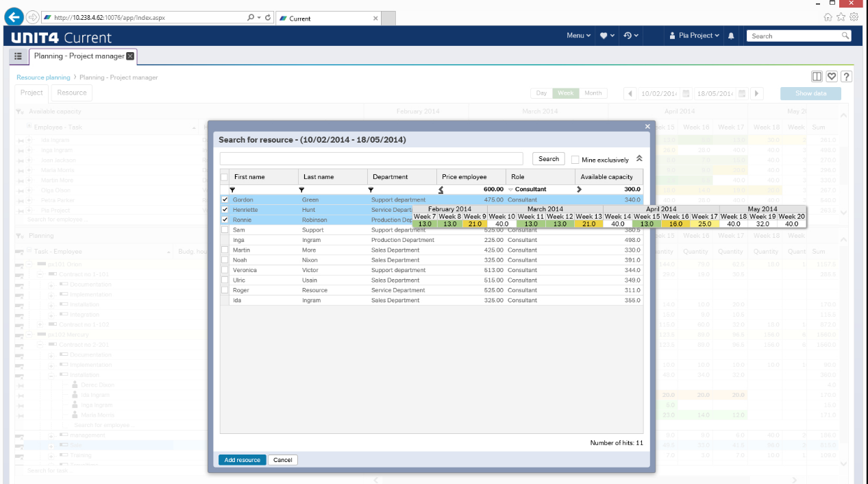Check the Sam Support row checkbox
The image size is (868, 484).
pyautogui.click(x=225, y=230)
